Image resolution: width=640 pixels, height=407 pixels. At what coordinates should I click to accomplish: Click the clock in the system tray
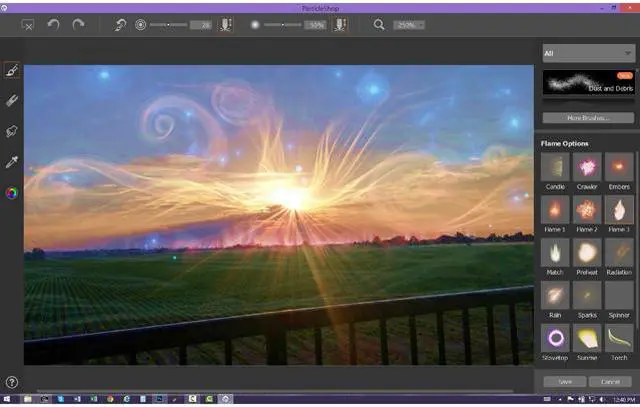[624, 399]
